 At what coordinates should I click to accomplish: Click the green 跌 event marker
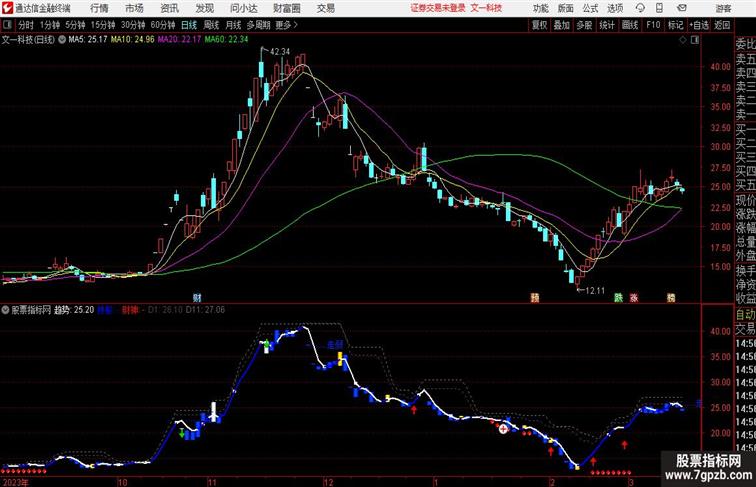pyautogui.click(x=619, y=298)
